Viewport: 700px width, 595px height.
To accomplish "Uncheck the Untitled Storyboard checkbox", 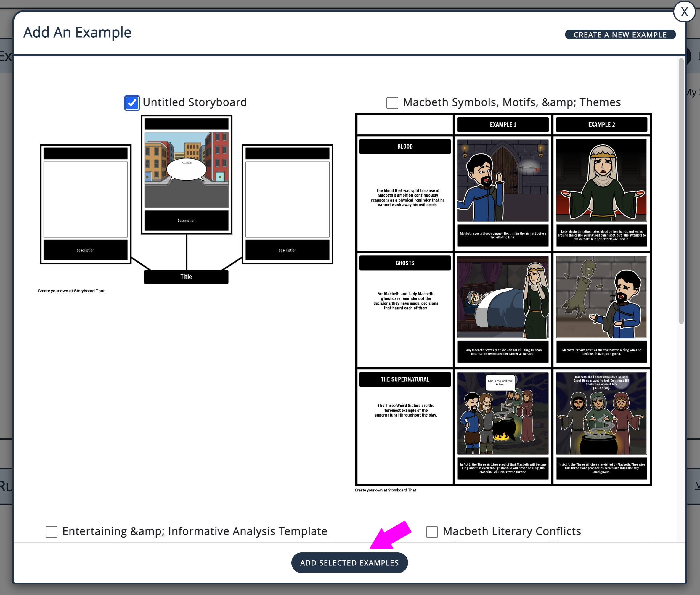I will [132, 102].
